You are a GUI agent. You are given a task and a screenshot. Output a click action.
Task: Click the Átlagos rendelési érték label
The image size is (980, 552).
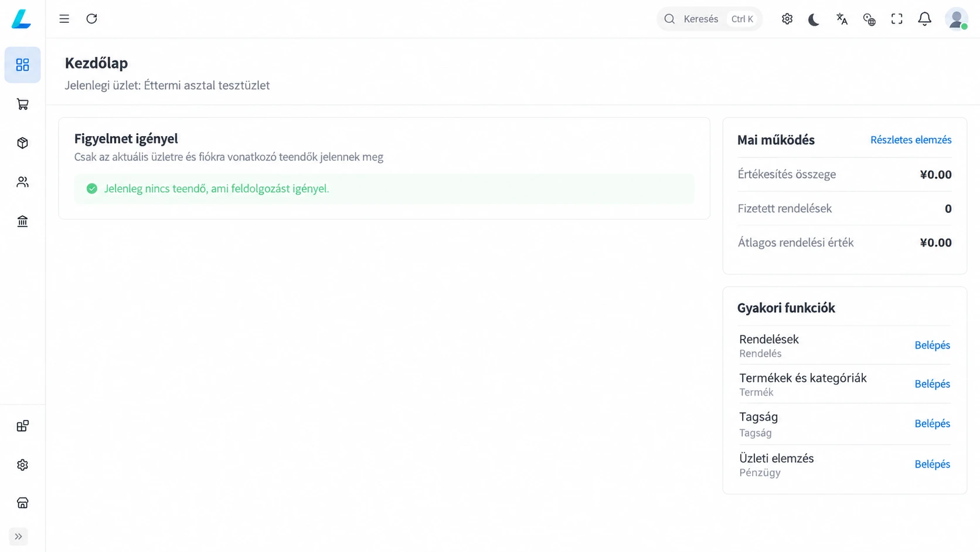tap(795, 242)
